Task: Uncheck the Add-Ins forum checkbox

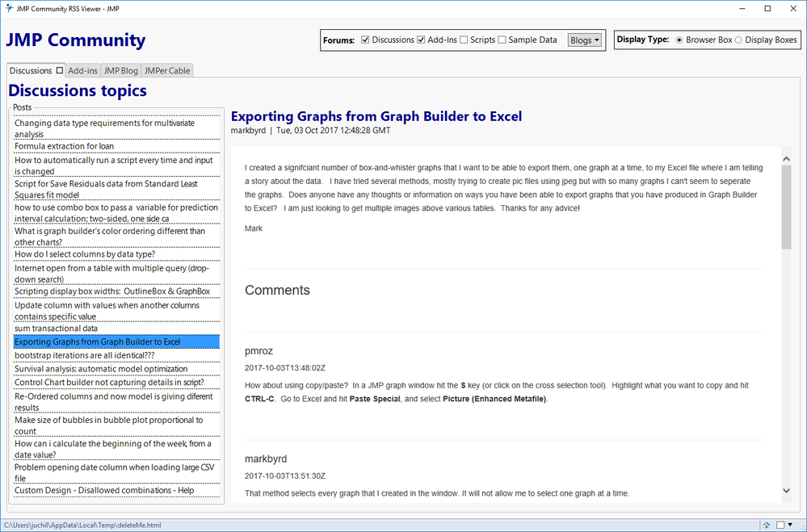Action: [x=421, y=40]
